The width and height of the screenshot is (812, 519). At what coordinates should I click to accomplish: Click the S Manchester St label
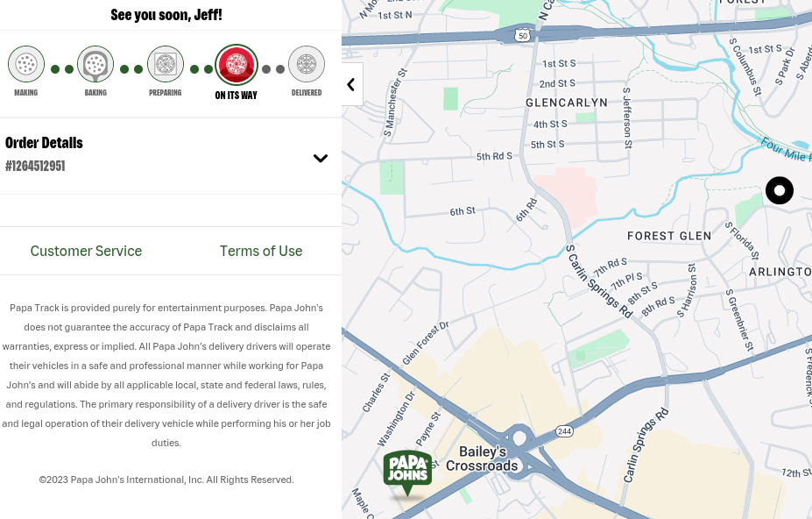[x=395, y=103]
